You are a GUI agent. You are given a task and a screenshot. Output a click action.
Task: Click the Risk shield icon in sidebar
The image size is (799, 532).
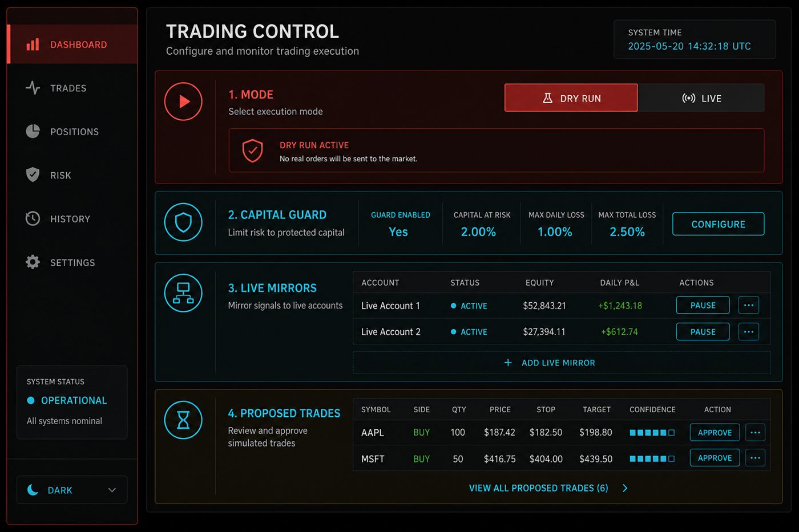[33, 174]
